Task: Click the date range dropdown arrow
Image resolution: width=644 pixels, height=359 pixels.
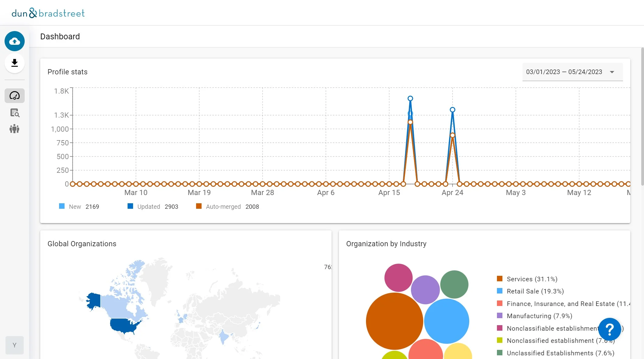Action: tap(612, 72)
